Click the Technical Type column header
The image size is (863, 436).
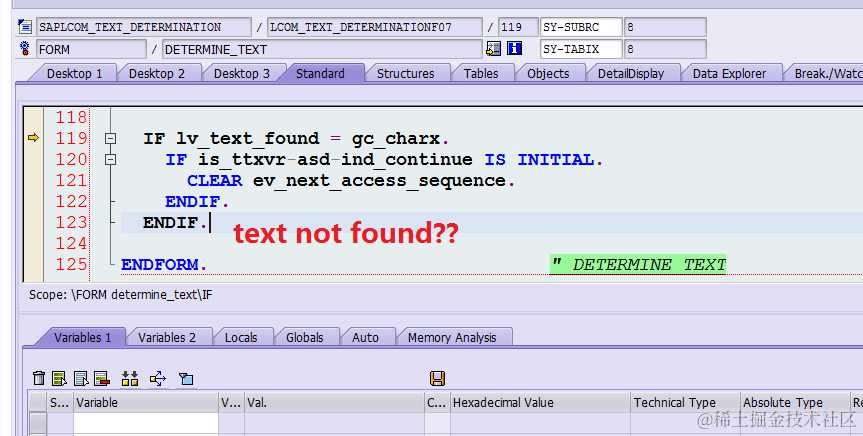(x=685, y=402)
